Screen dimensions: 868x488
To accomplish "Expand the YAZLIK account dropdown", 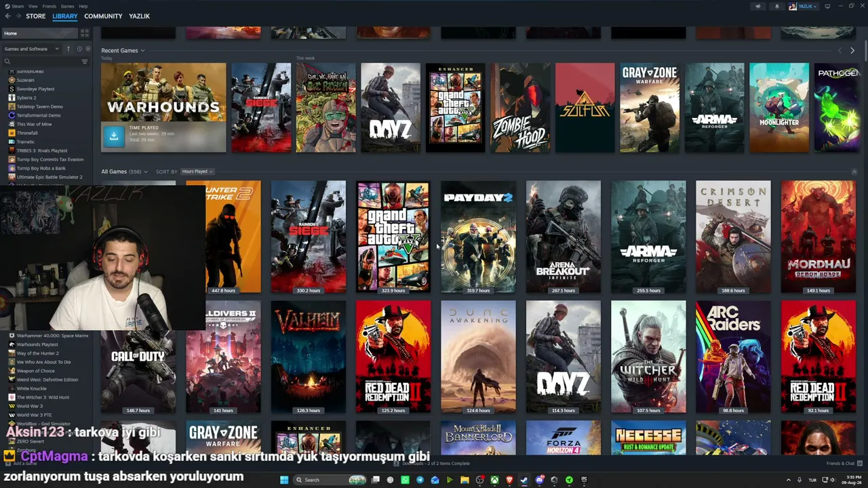I will pos(803,6).
